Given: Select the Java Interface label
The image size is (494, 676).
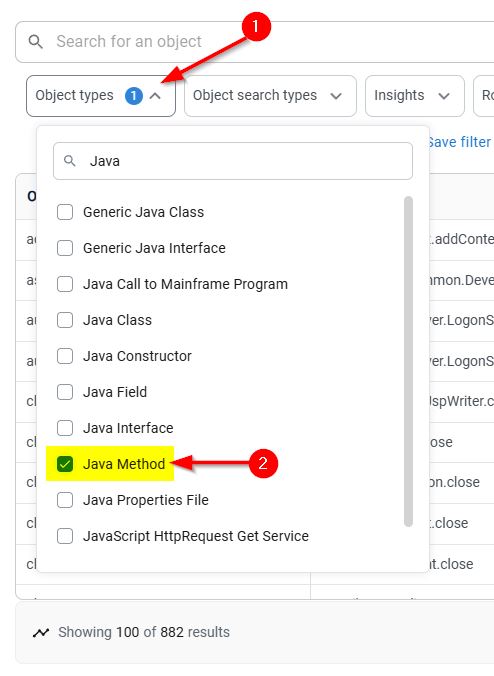Looking at the screenshot, I should pos(128,428).
